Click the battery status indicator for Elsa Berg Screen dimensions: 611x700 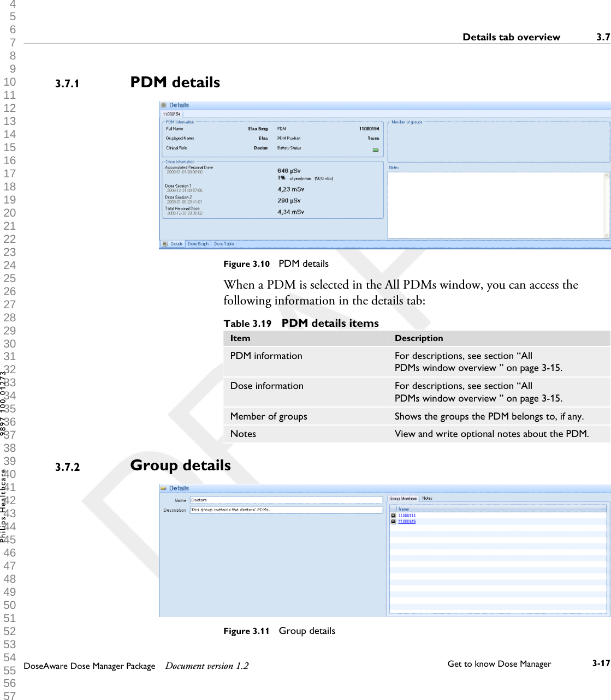375,149
